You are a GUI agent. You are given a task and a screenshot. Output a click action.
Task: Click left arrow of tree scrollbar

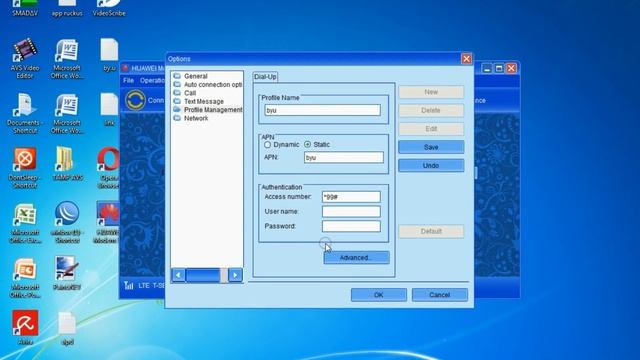(178, 275)
